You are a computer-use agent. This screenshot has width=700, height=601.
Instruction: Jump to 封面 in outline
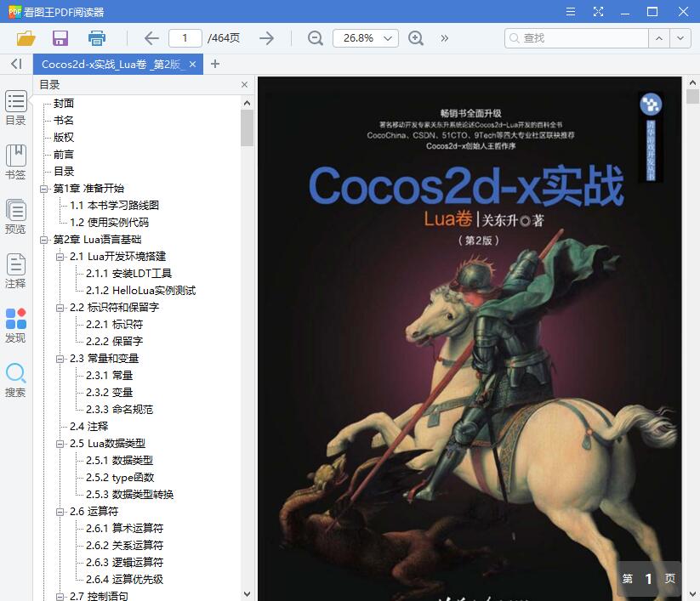tap(64, 104)
